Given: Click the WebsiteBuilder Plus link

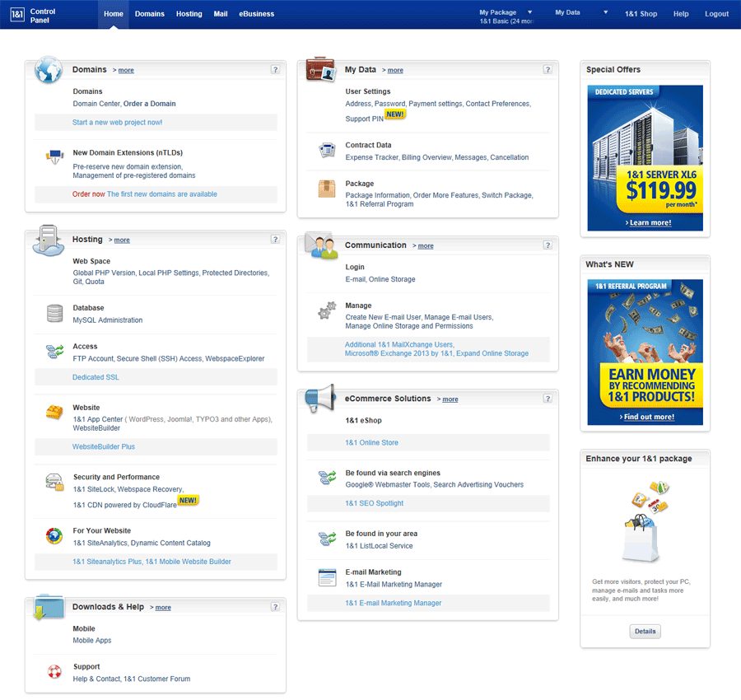Looking at the screenshot, I should pos(104,446).
